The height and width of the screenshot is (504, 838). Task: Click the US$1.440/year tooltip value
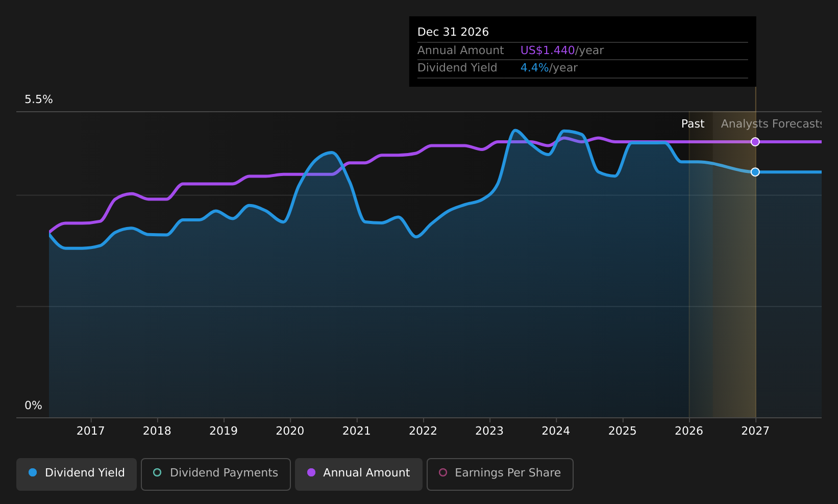click(562, 51)
